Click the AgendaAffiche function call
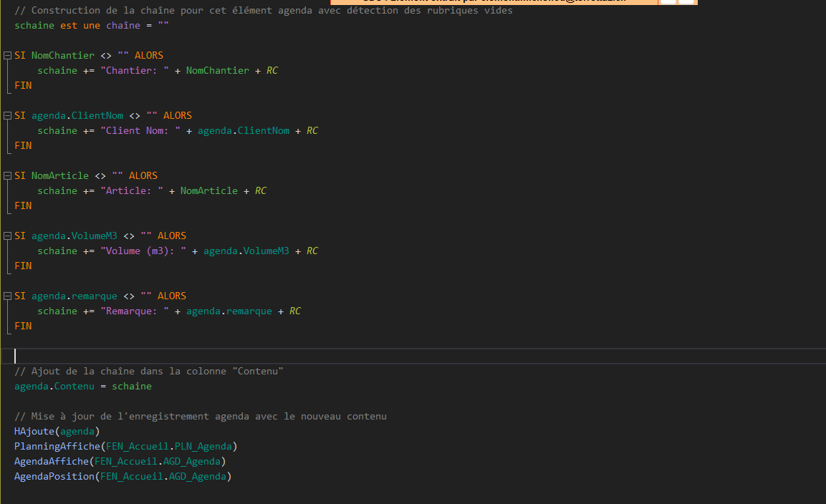Screen dimensions: 826x504 pyautogui.click(x=120, y=461)
